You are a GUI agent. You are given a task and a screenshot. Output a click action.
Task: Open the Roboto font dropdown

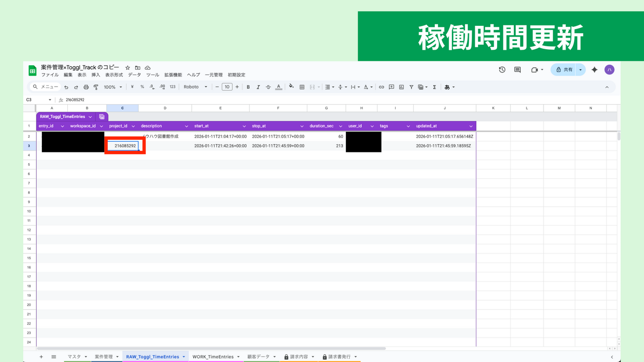(x=195, y=87)
